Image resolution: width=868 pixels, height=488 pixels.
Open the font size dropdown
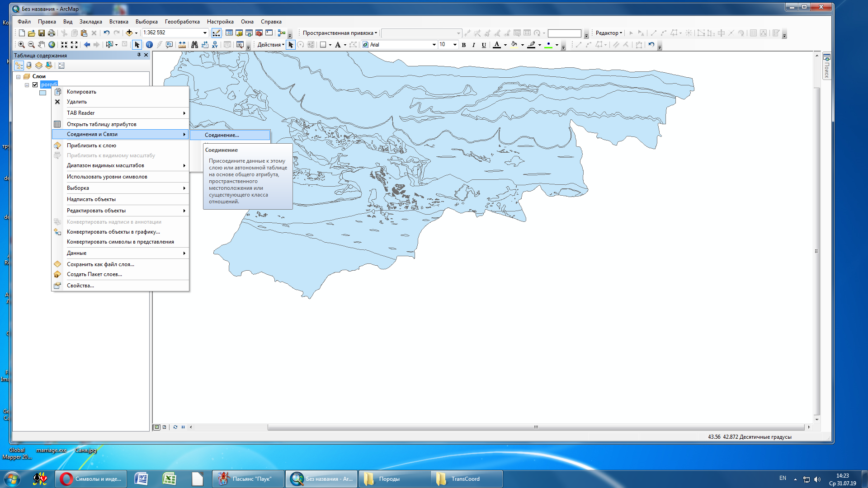pyautogui.click(x=455, y=45)
